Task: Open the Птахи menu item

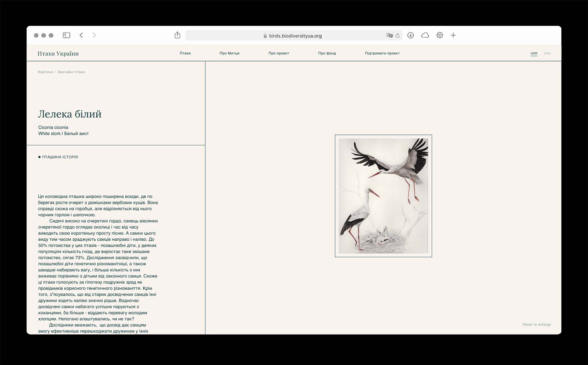Action: [x=185, y=53]
